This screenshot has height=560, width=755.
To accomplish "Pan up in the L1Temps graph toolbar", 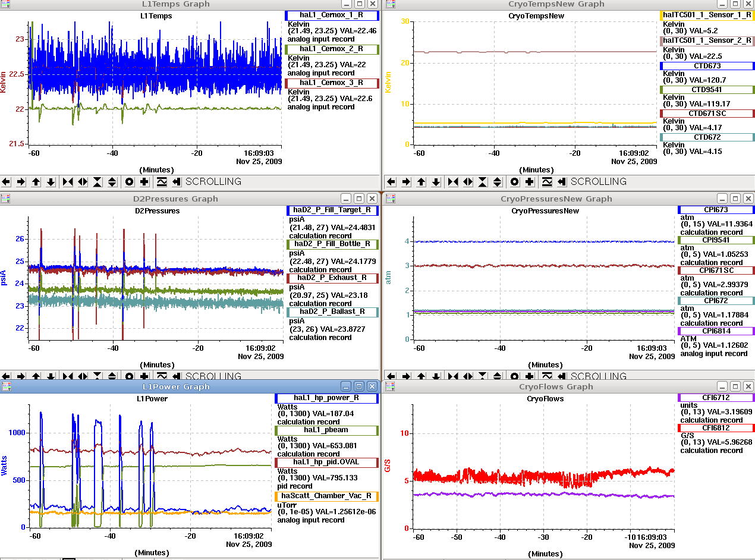I will click(36, 182).
